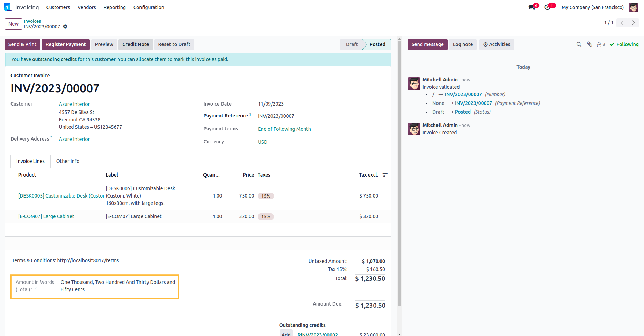Open the Configuration menu
The image size is (644, 336).
coord(149,7)
